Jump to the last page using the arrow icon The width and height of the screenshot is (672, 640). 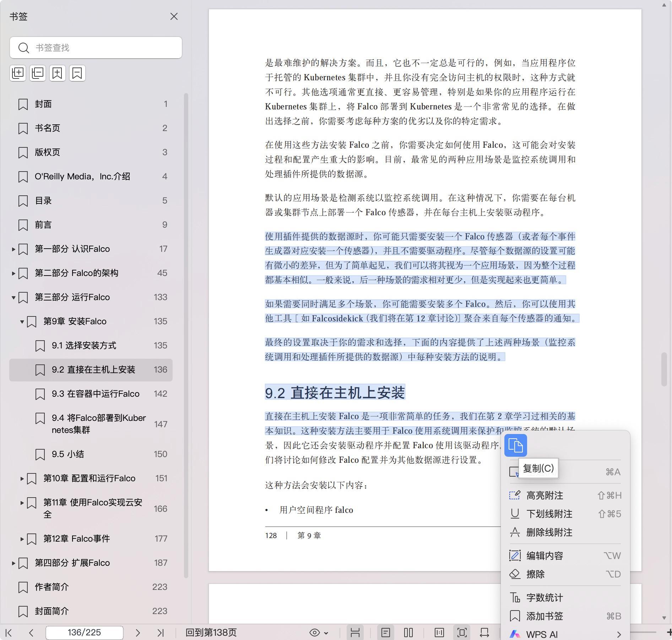coord(161,633)
